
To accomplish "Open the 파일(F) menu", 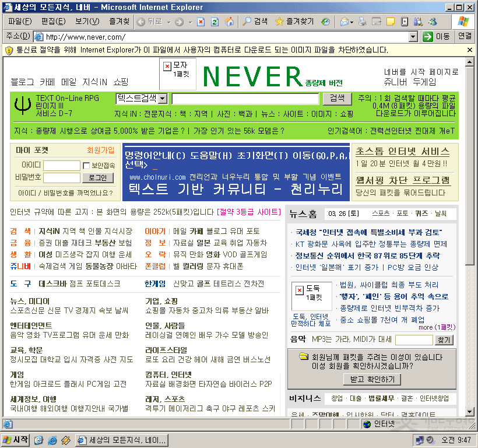I will (20, 22).
